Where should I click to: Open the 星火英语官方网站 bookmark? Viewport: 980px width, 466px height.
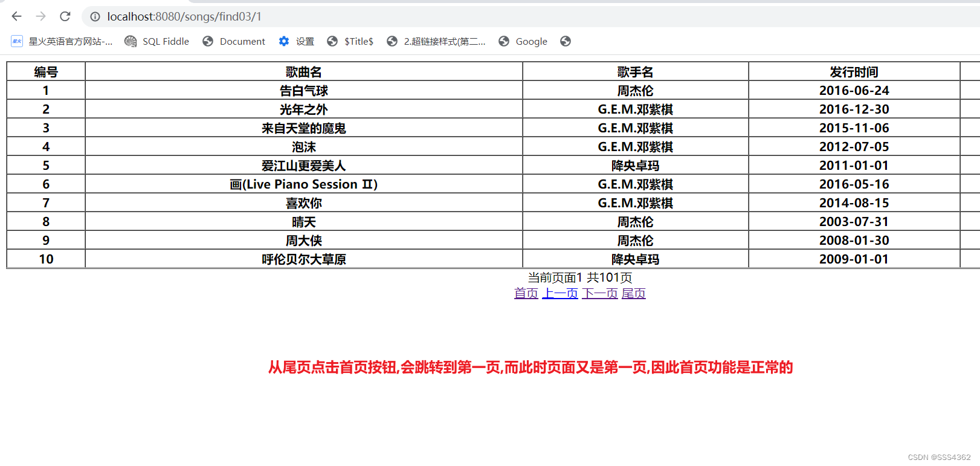click(62, 41)
